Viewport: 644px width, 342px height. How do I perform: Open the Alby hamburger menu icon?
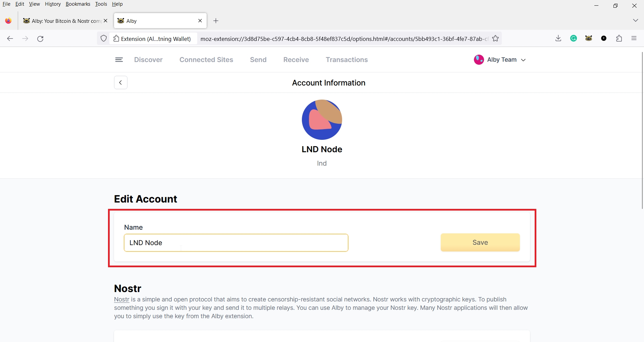(119, 60)
